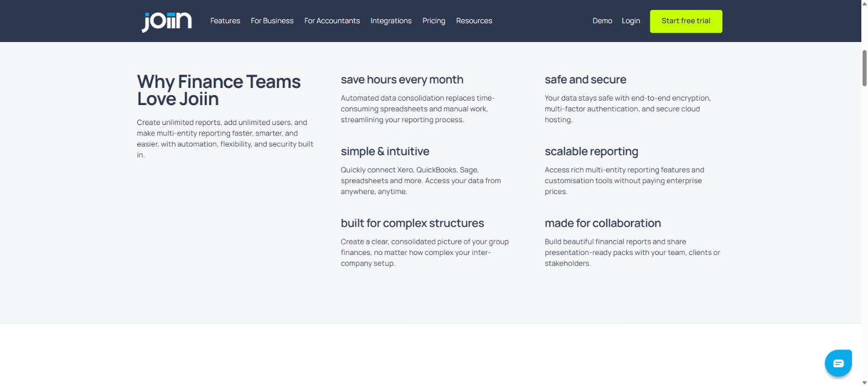The image size is (868, 386).
Task: Click the page scrollbar thumb
Action: click(864, 68)
